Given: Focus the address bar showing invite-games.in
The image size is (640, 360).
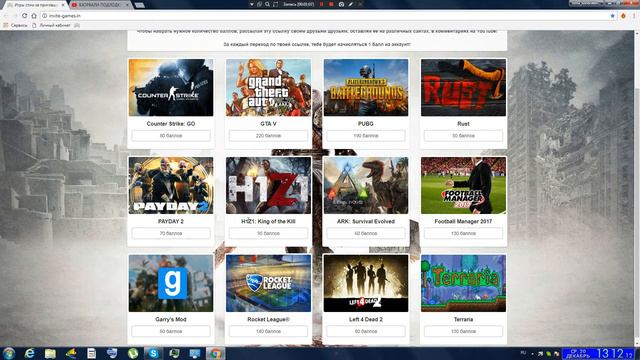Looking at the screenshot, I should tap(327, 16).
